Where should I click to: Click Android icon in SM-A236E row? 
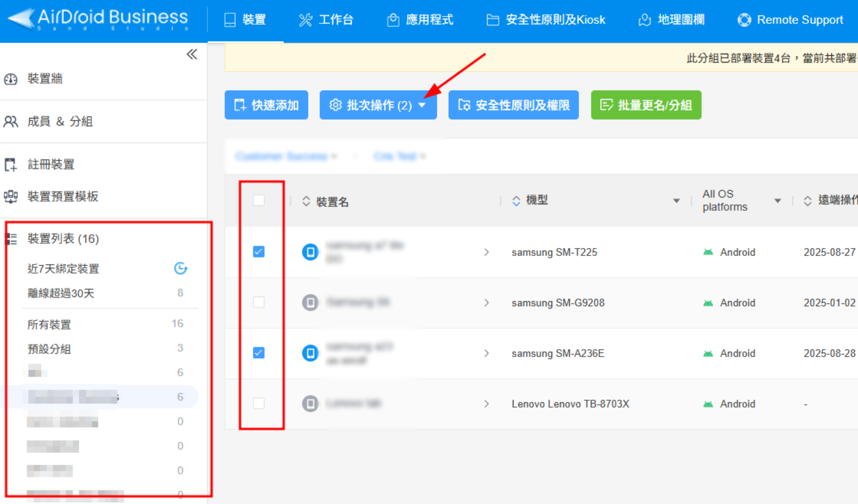tap(708, 353)
